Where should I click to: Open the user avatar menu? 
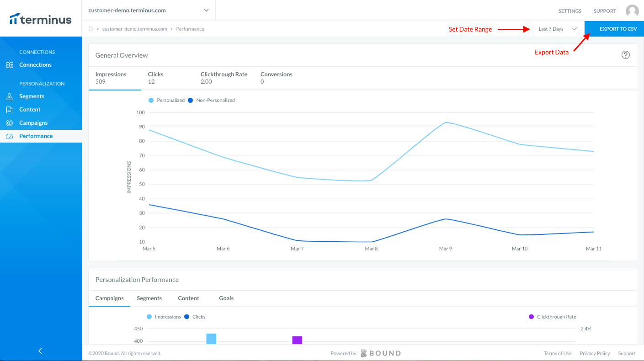pyautogui.click(x=632, y=11)
